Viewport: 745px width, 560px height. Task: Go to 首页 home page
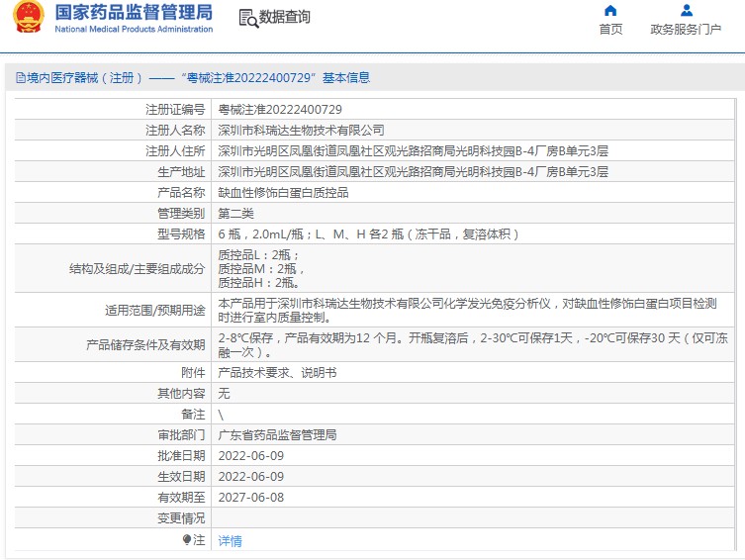[x=610, y=29]
